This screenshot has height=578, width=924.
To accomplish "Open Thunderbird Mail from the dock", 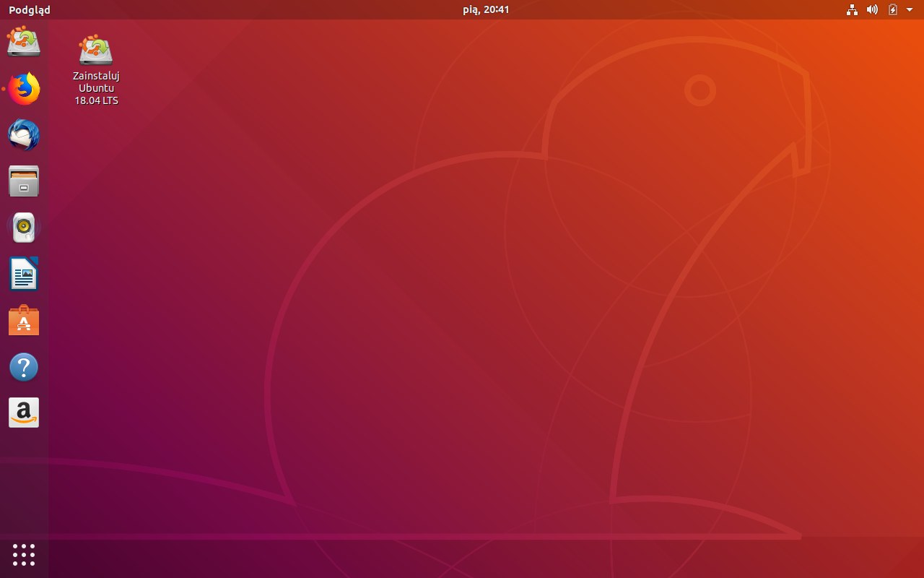I will coord(24,135).
